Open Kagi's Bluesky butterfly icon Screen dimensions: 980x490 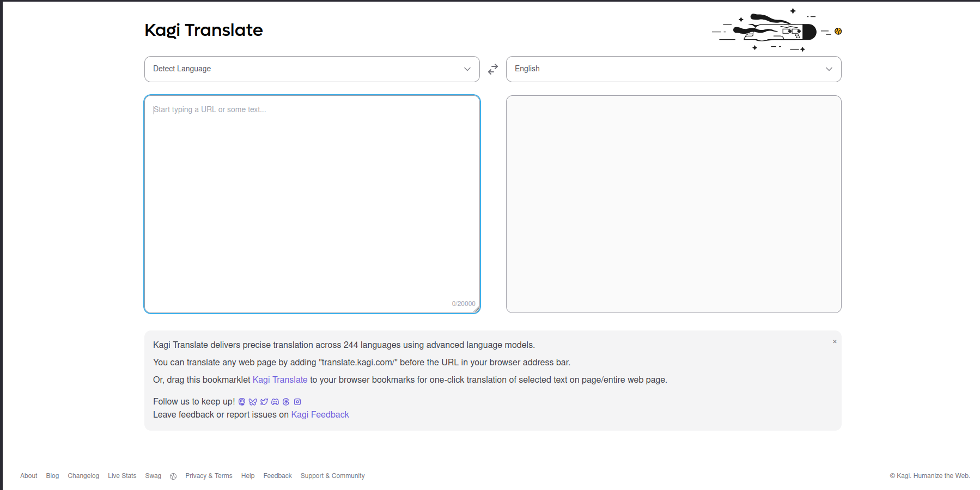coord(253,402)
